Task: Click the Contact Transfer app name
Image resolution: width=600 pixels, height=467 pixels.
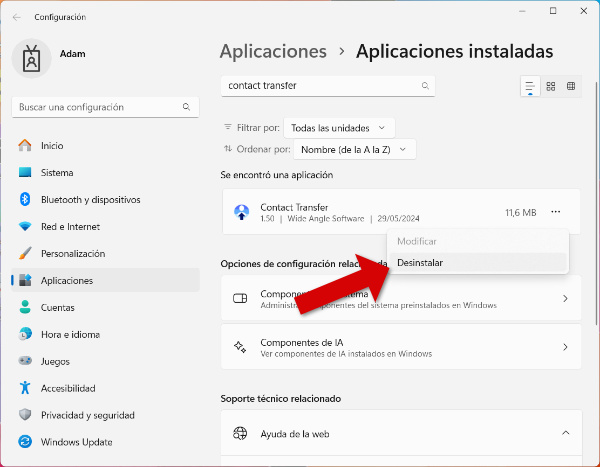Action: (x=294, y=207)
